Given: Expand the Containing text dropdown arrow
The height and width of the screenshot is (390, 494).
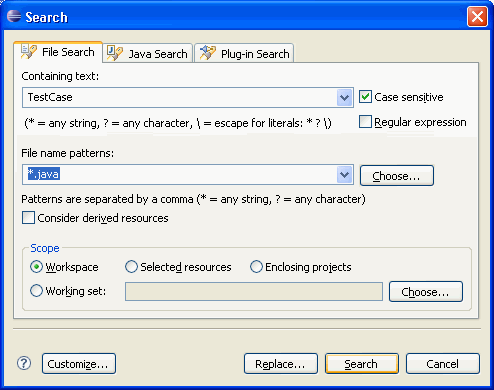Looking at the screenshot, I should pyautogui.click(x=344, y=98).
